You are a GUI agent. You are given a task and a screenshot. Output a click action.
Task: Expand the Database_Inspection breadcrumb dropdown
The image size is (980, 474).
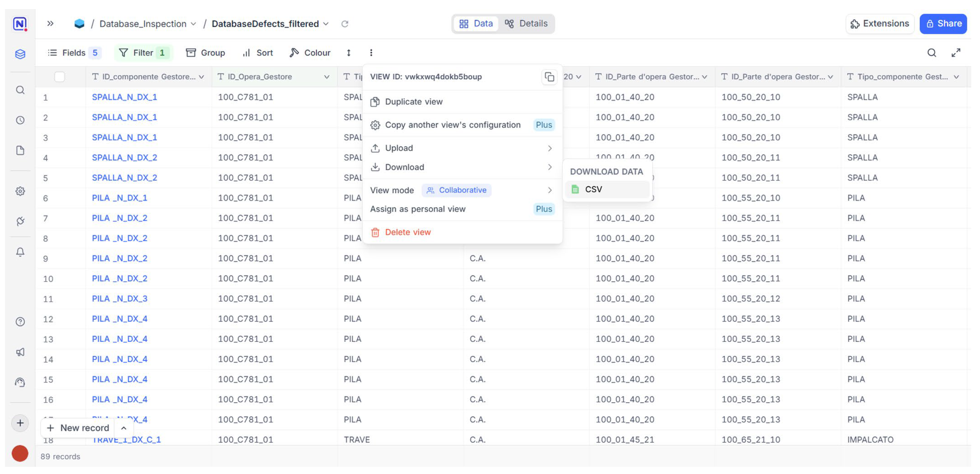193,24
